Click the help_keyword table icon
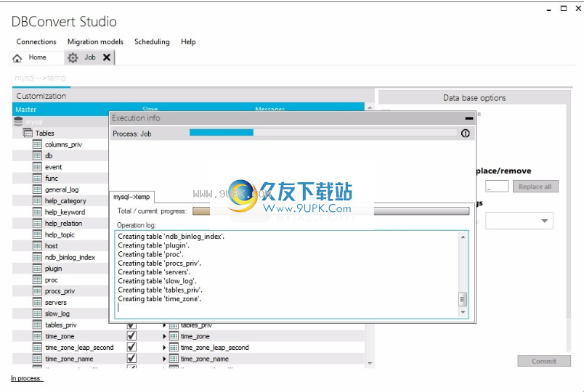This screenshot has height=392, width=584. (x=37, y=212)
